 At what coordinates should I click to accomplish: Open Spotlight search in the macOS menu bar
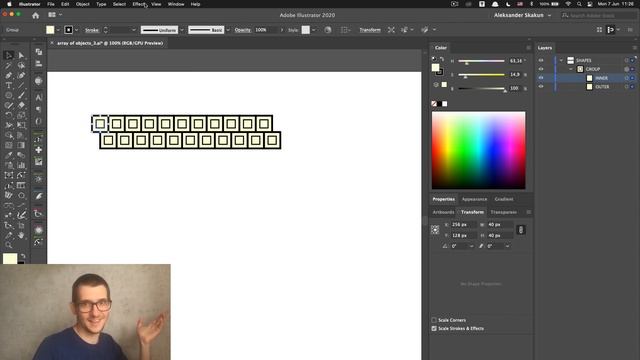[x=579, y=4]
